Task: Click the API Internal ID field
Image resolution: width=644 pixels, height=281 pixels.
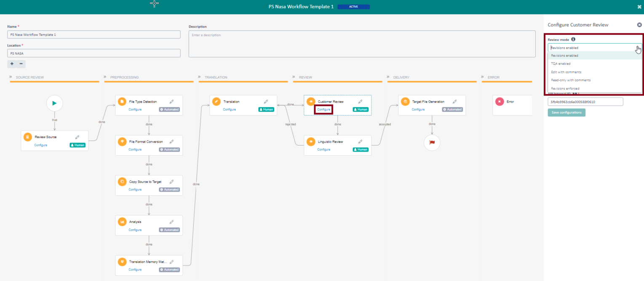Action: (585, 102)
